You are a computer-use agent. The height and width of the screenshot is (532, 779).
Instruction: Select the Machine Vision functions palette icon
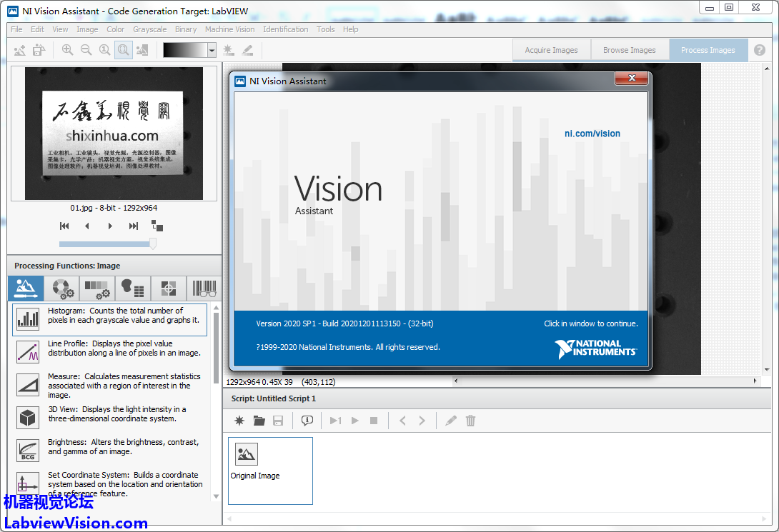click(x=168, y=288)
